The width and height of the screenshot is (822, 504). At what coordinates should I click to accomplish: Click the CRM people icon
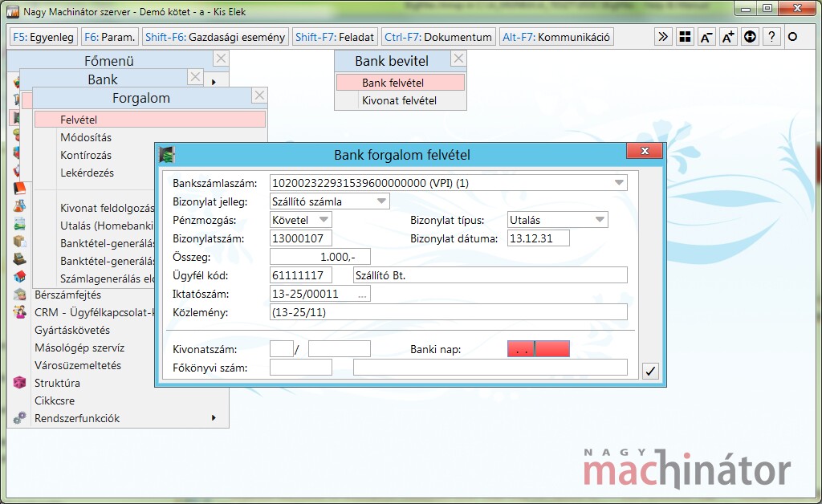click(19, 312)
